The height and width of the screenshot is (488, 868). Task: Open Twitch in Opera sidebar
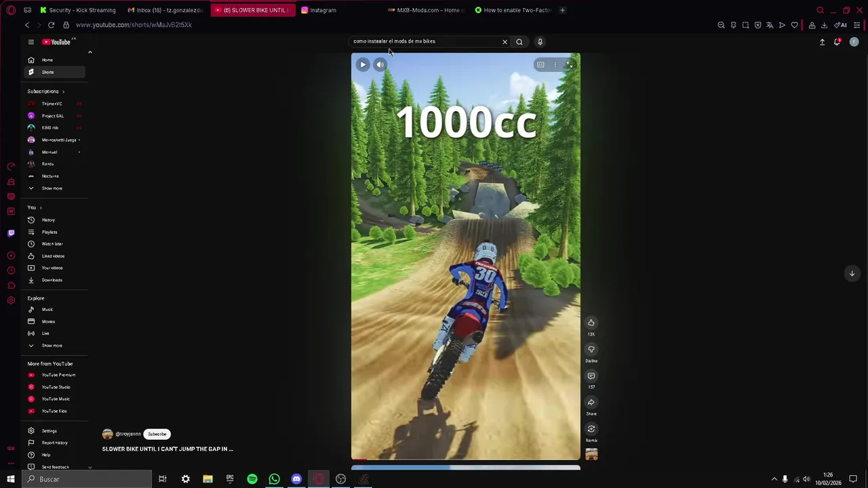point(11,233)
